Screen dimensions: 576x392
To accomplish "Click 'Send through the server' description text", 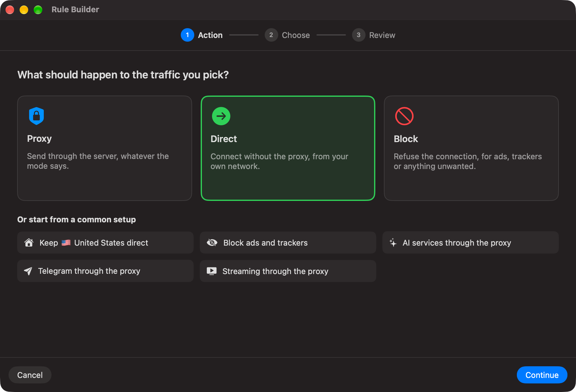I will point(98,161).
